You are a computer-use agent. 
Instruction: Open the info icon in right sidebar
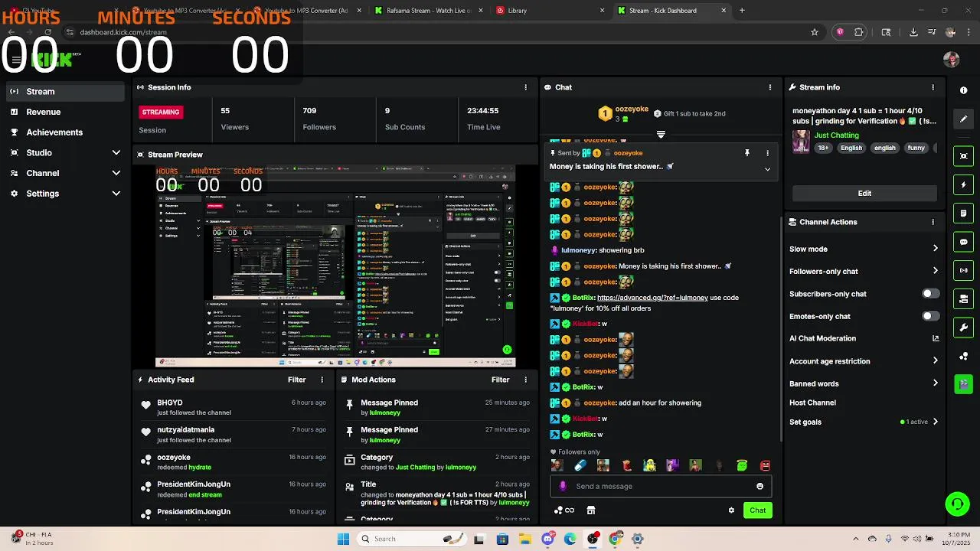(x=963, y=90)
